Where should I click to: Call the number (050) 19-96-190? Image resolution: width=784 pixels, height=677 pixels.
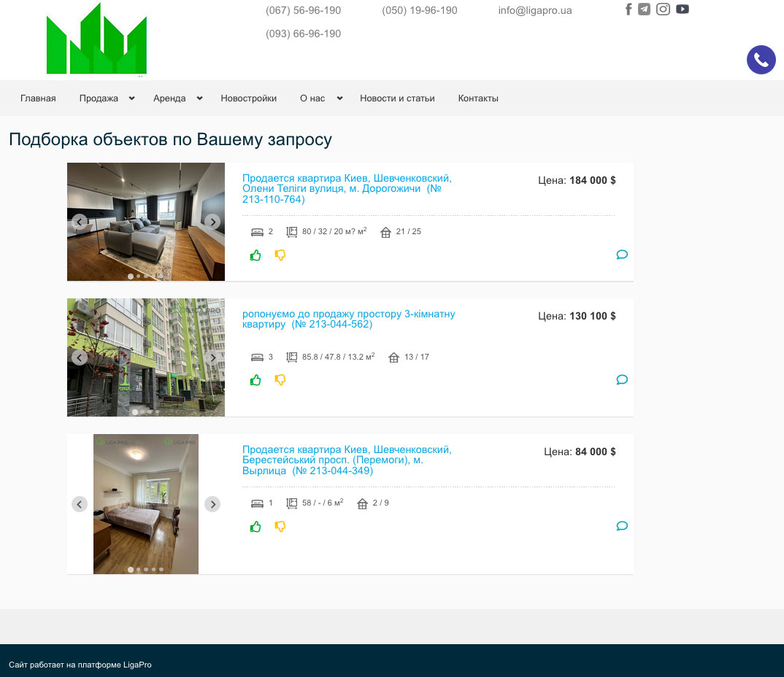tap(420, 10)
